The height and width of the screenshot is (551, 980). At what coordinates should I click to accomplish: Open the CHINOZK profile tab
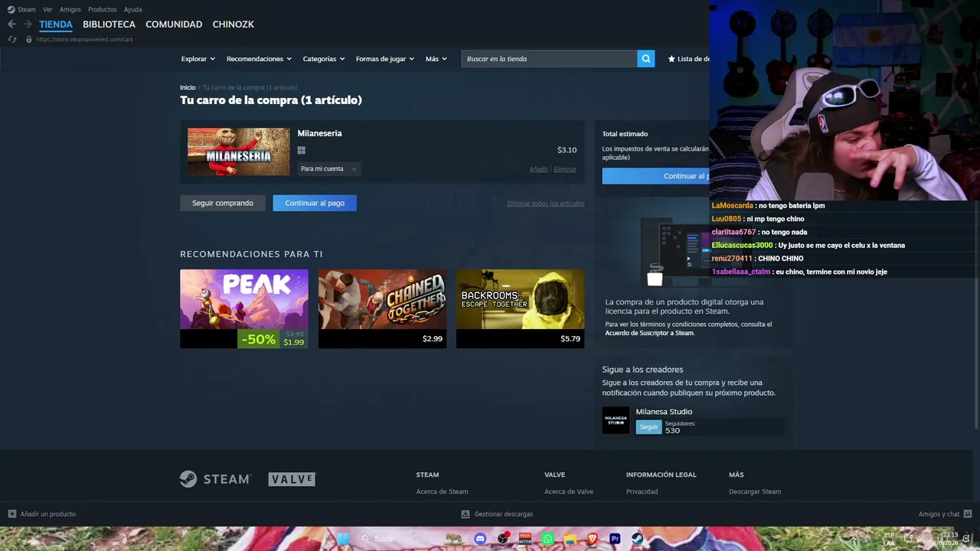point(233,24)
